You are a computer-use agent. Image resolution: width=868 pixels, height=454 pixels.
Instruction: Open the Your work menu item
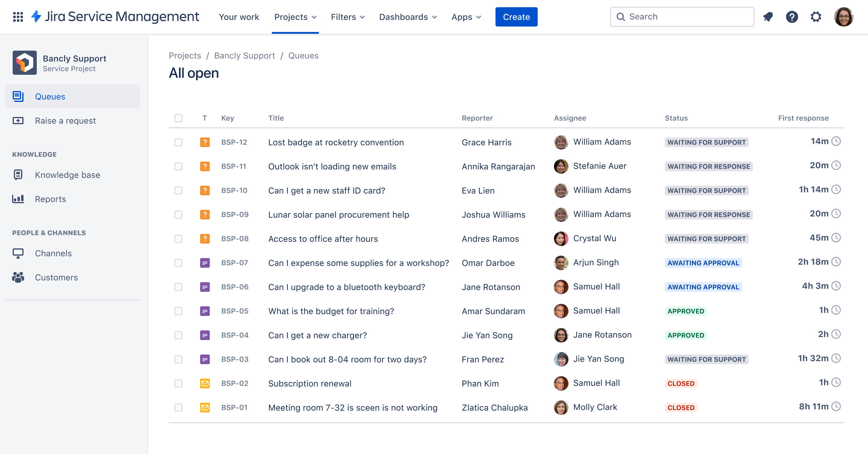click(x=238, y=17)
